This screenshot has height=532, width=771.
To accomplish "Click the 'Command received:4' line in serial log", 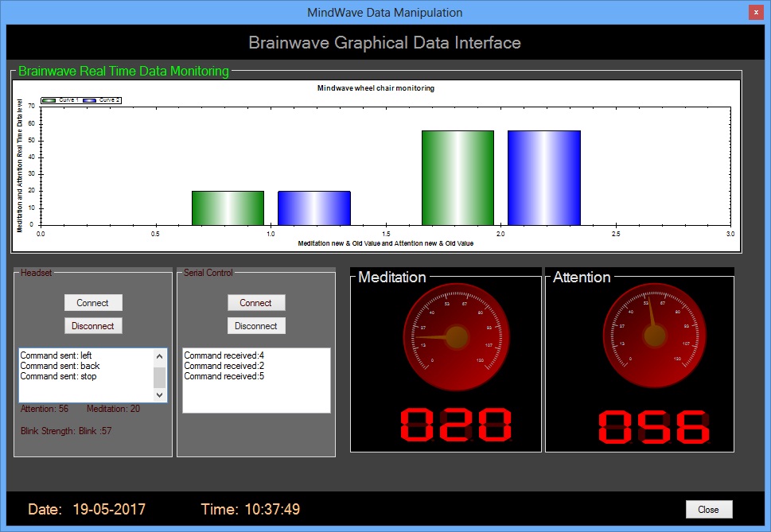I will pos(224,355).
